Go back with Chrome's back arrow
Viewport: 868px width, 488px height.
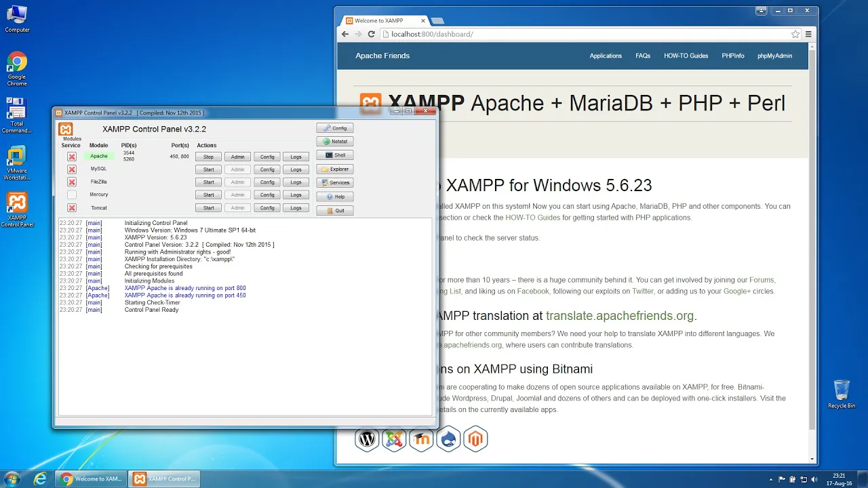345,34
